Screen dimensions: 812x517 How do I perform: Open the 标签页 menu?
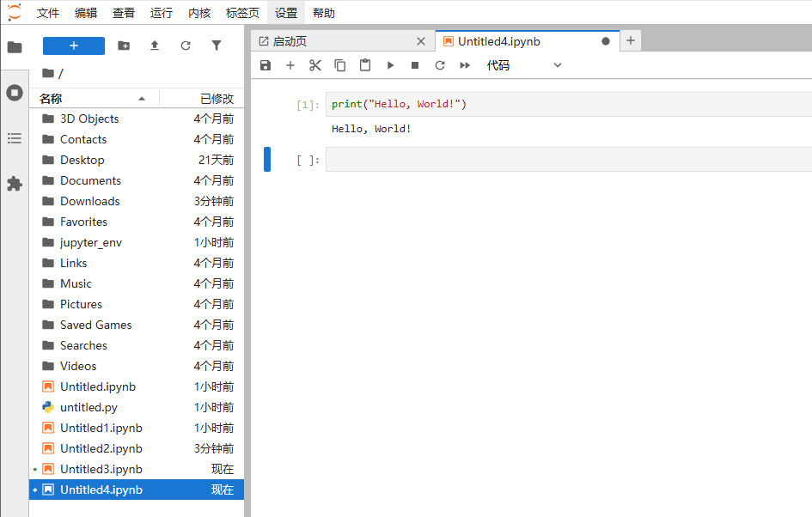point(242,13)
